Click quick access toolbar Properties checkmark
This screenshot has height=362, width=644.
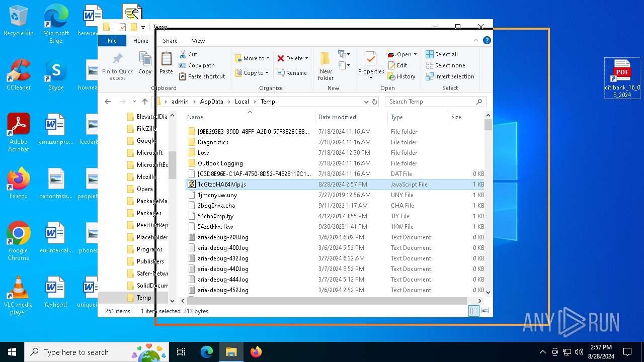coord(123,27)
